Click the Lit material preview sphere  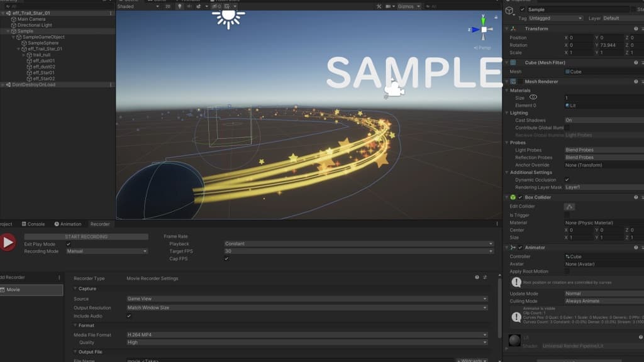pyautogui.click(x=514, y=340)
